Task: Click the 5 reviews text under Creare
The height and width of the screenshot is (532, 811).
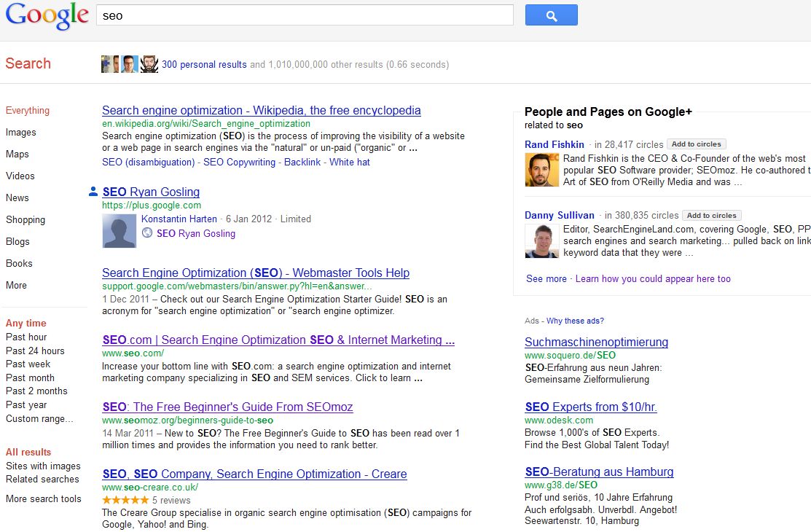Action: click(171, 501)
